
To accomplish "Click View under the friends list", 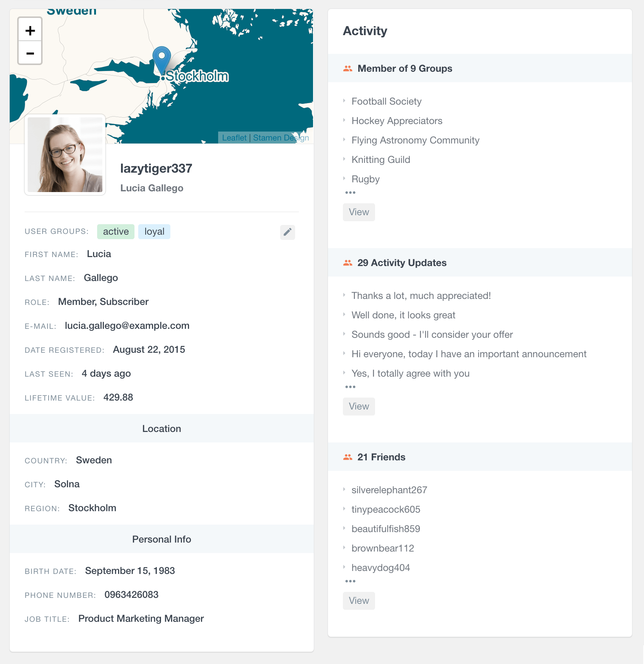I will point(358,600).
